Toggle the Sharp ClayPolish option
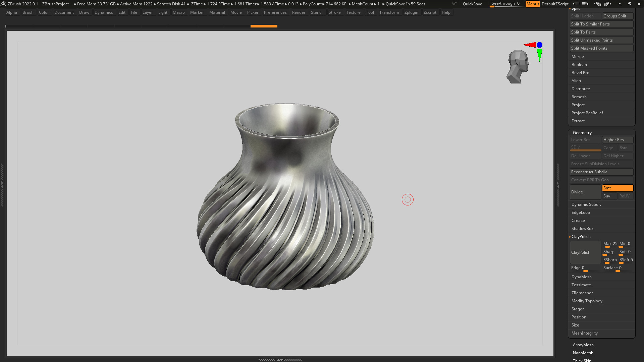644x362 pixels. coord(609,252)
